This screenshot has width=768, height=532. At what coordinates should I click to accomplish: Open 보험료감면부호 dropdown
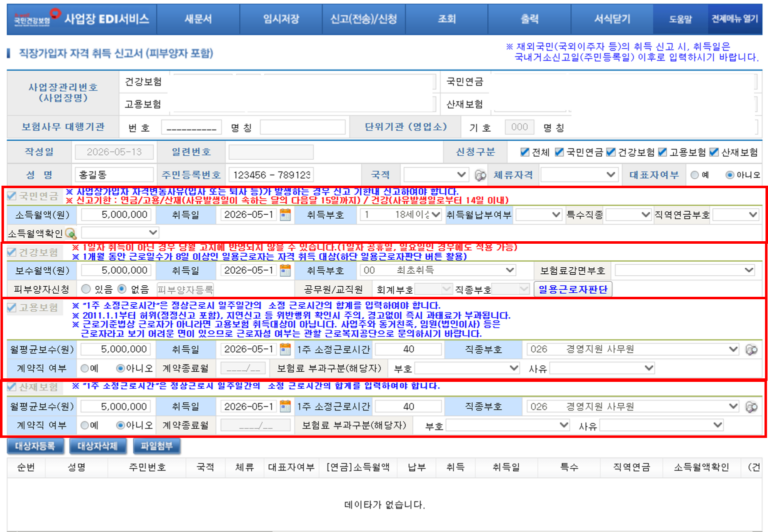pyautogui.click(x=685, y=270)
